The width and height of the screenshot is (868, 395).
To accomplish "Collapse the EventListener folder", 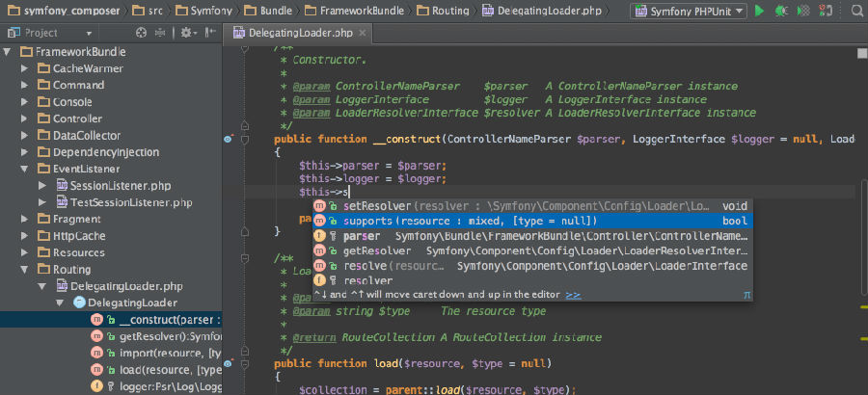I will click(27, 169).
